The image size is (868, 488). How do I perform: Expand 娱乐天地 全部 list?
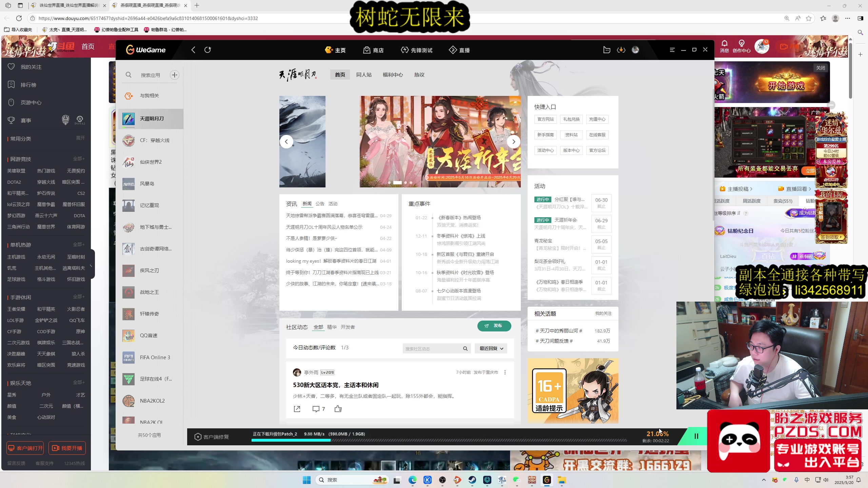(x=79, y=383)
